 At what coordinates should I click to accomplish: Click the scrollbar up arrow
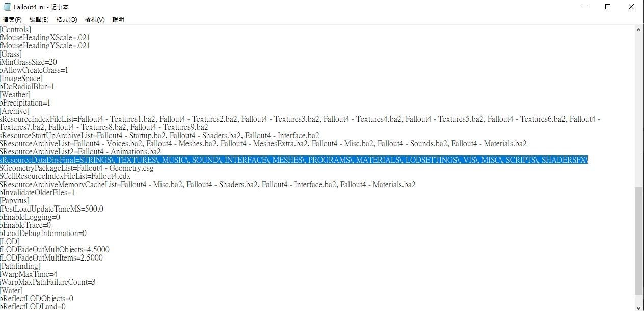click(x=639, y=30)
